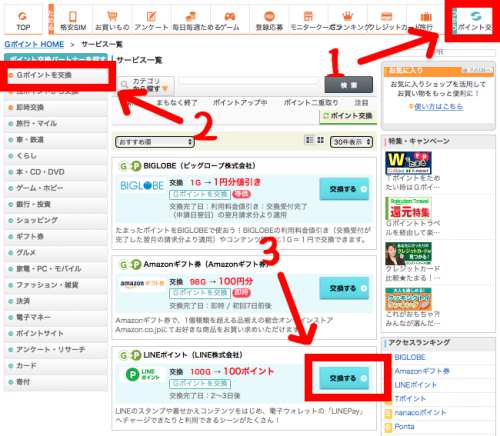Select 旅行・マイル category
Viewport: 500px width, 436px height.
(56, 124)
